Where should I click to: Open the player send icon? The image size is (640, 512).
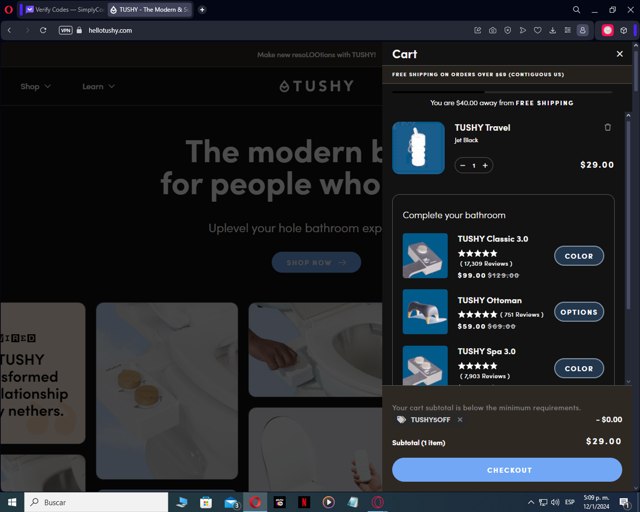(522, 30)
